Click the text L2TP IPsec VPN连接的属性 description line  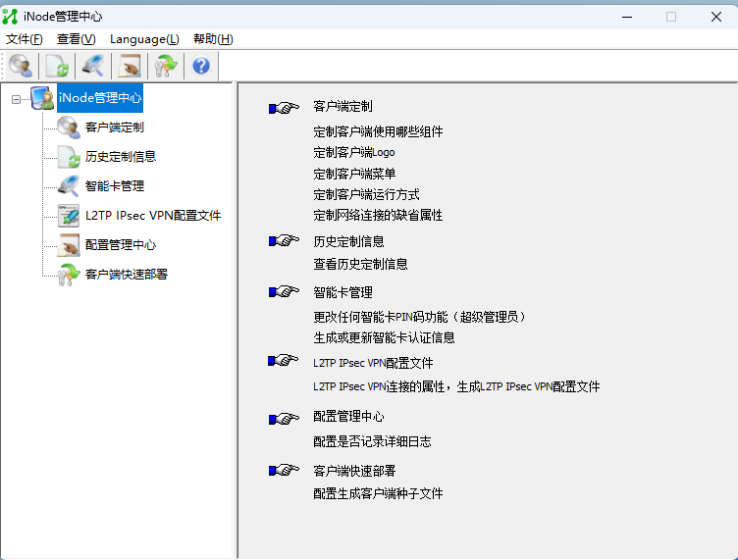(x=456, y=386)
